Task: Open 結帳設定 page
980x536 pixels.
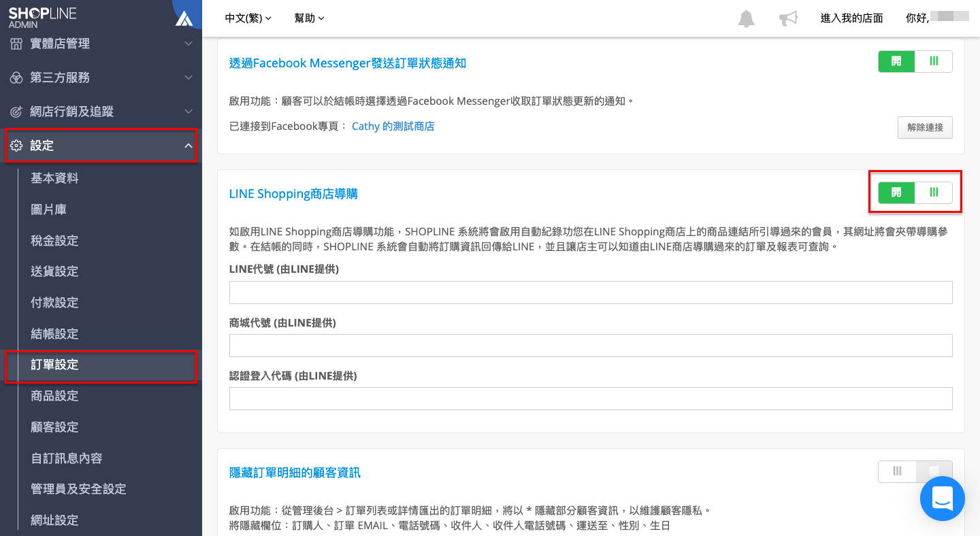Action: (55, 334)
